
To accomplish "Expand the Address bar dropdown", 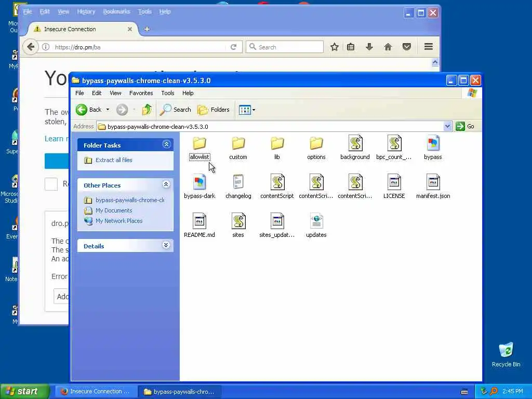I will click(x=447, y=126).
